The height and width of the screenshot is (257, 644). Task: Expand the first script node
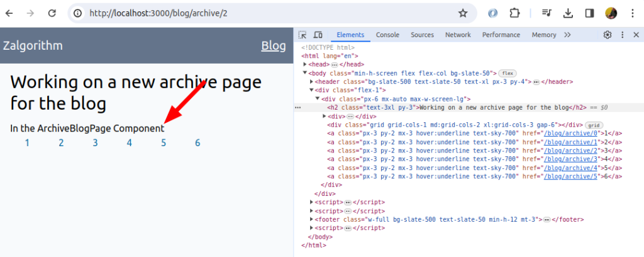click(x=311, y=202)
